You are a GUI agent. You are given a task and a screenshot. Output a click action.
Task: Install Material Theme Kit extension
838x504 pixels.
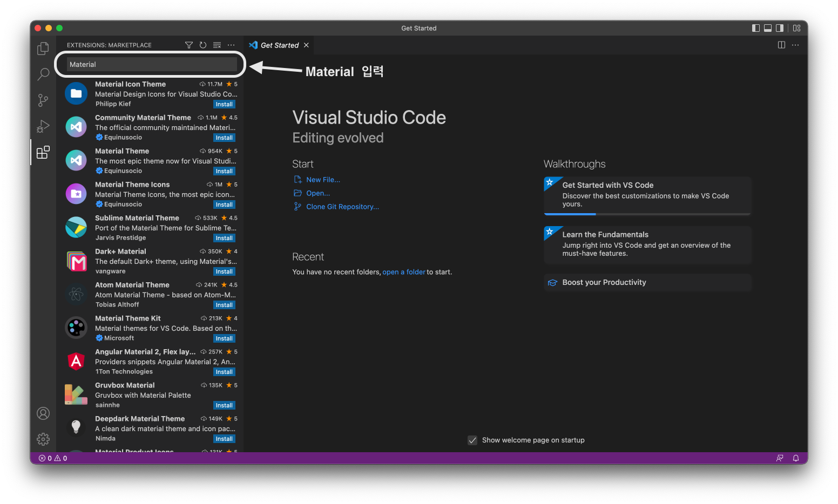tap(224, 339)
